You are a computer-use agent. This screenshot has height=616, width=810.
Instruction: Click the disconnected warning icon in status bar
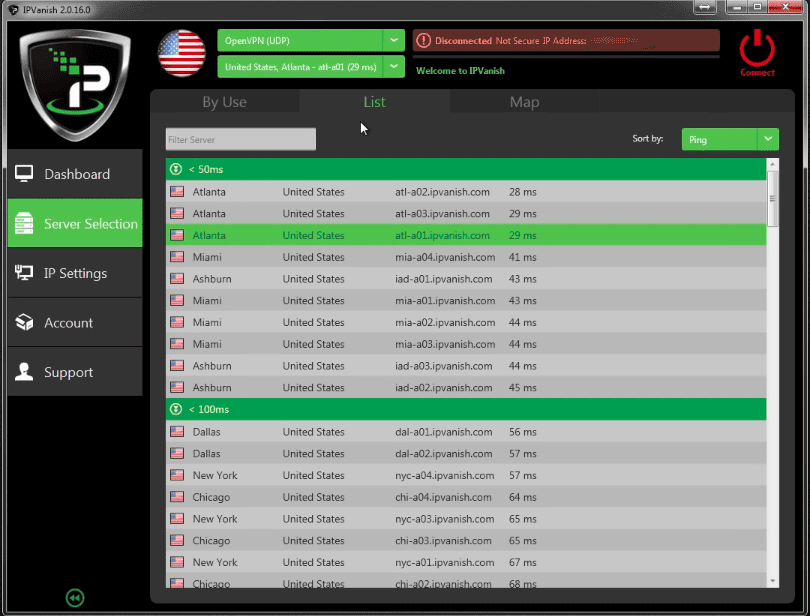pyautogui.click(x=423, y=40)
